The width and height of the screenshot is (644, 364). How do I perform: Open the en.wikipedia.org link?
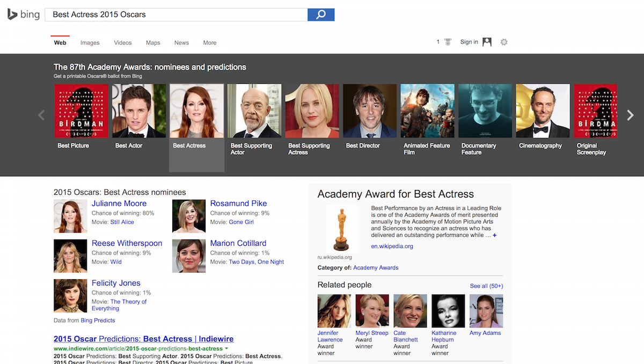392,246
